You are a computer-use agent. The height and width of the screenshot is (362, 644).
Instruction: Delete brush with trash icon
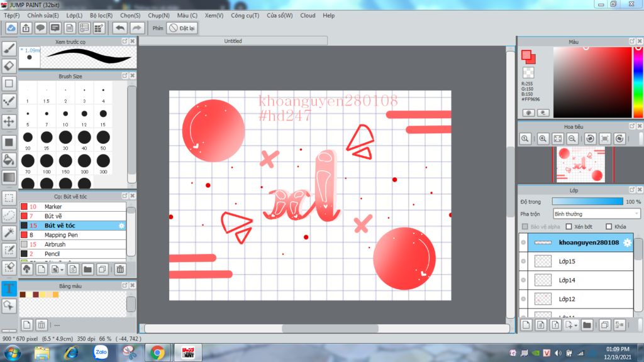[x=120, y=269]
